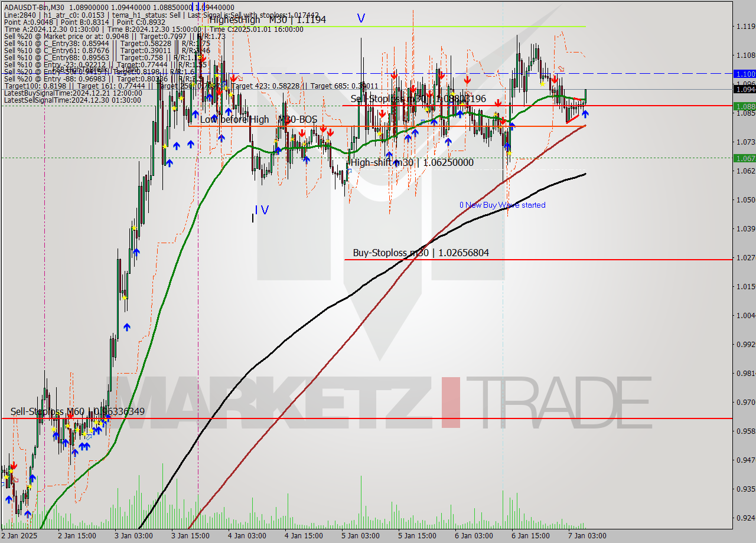Select the LatestSellSignalTime text
756x543 pixels.
point(73,100)
